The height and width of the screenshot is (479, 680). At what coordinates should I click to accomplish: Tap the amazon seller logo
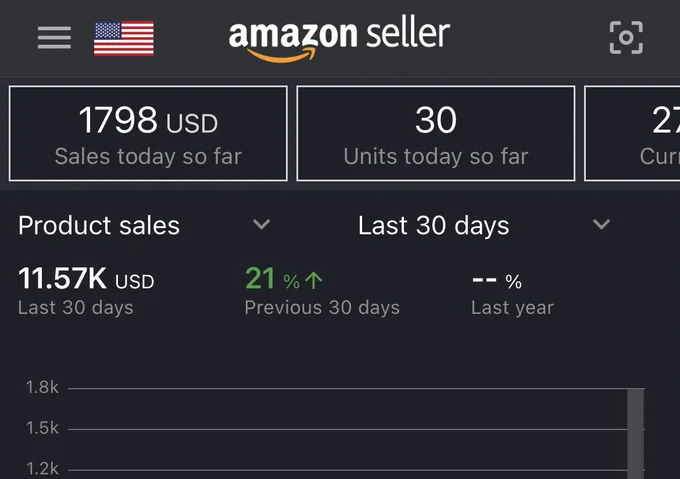point(339,38)
